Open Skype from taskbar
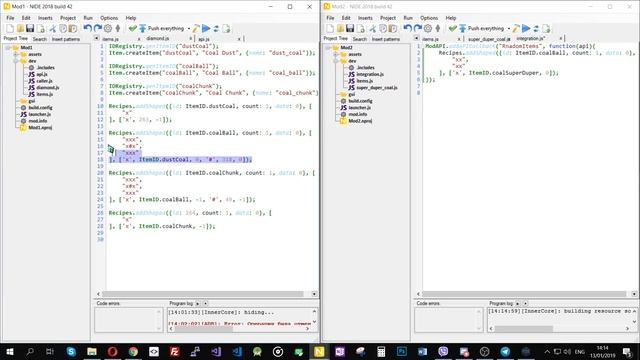Screen dimensions: 640x360 pyautogui.click(x=71, y=351)
